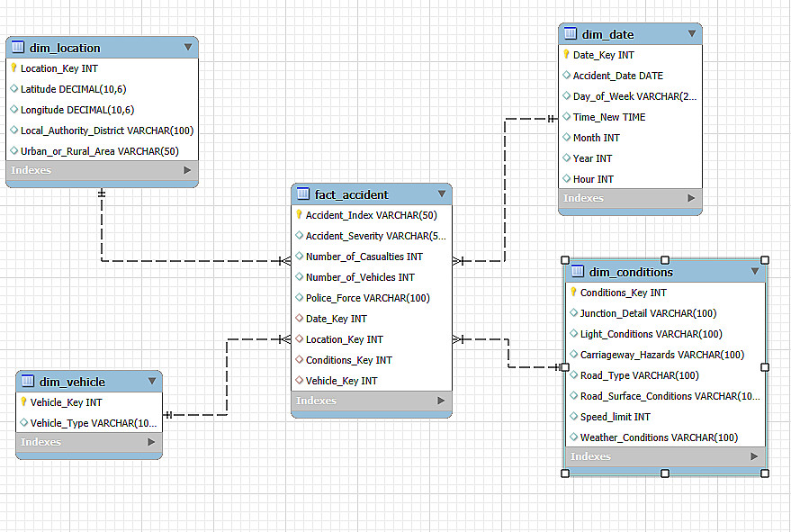The width and height of the screenshot is (791, 532).
Task: Select the dim_vehicle to fact_accident relationship line
Action: click(227, 376)
